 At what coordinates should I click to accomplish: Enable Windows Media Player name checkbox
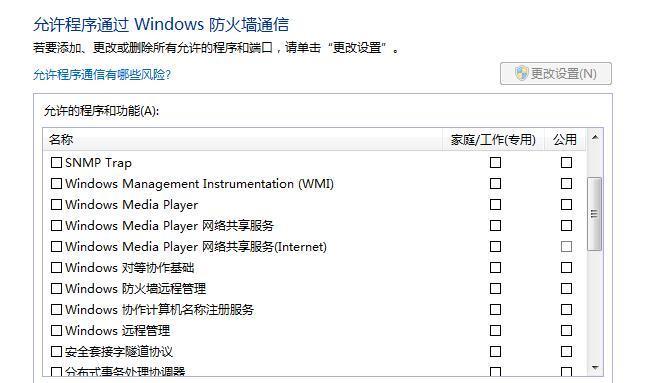[x=56, y=205]
